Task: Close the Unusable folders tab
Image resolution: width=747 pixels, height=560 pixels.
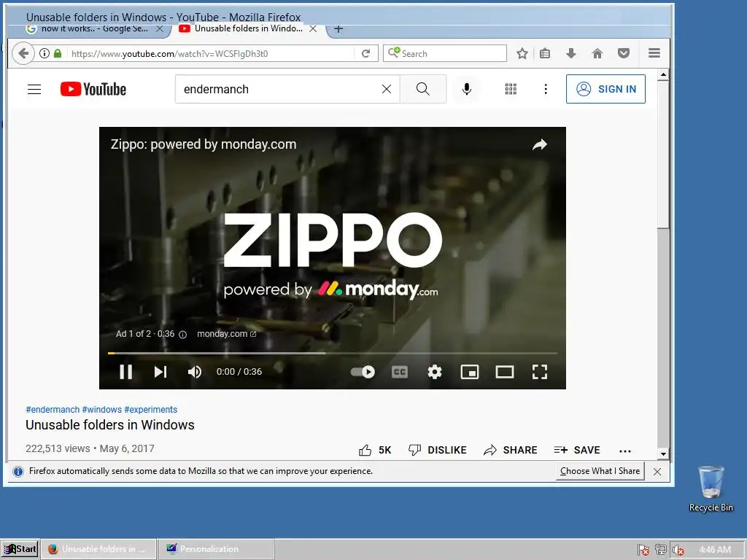Action: tap(313, 28)
